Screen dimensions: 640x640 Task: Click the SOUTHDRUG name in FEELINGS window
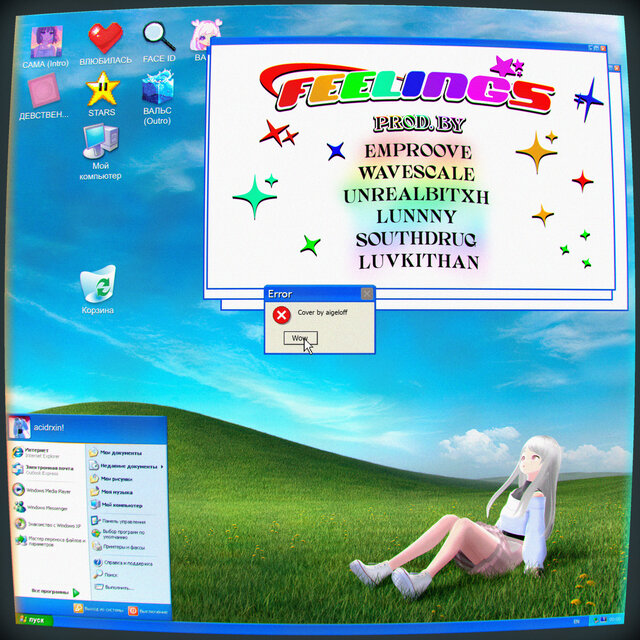tap(416, 240)
